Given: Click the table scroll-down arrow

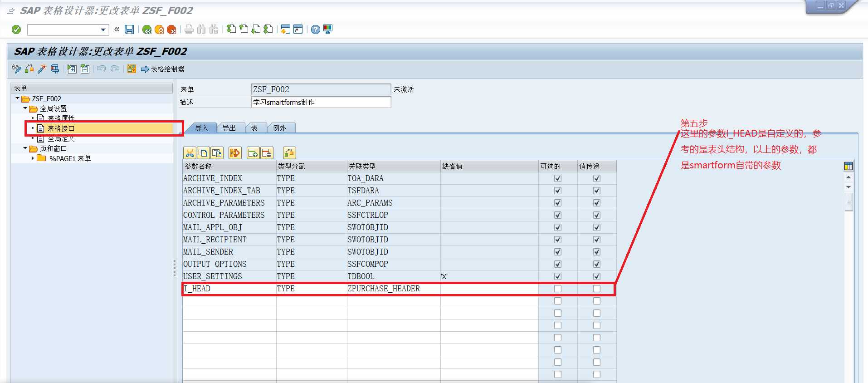Looking at the screenshot, I should click(848, 187).
